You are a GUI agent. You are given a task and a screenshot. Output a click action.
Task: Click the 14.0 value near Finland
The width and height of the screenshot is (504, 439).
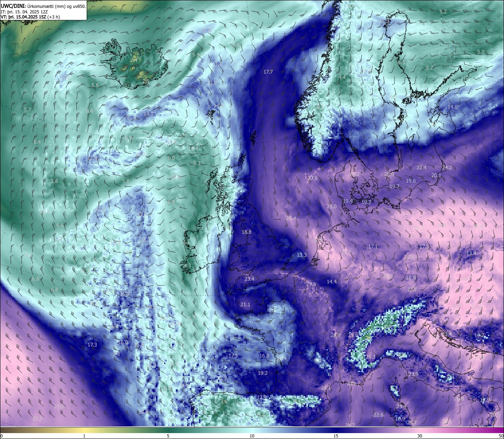tap(453, 107)
